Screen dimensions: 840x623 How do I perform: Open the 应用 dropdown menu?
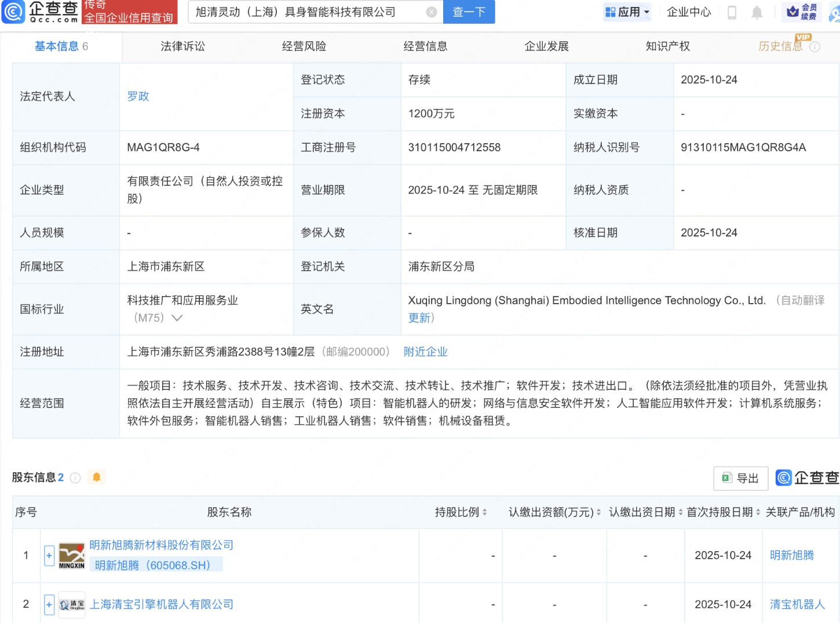coord(627,12)
